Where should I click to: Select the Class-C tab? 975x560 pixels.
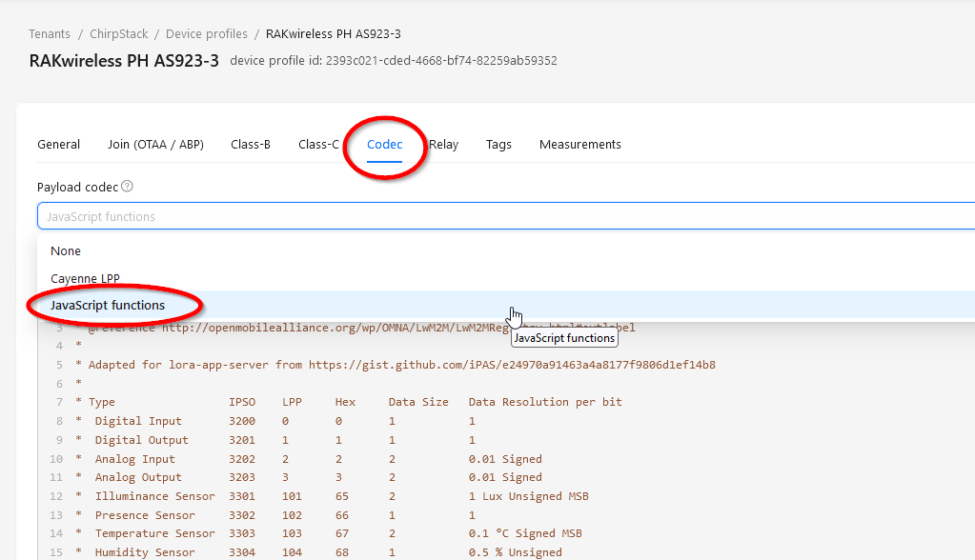pos(317,144)
